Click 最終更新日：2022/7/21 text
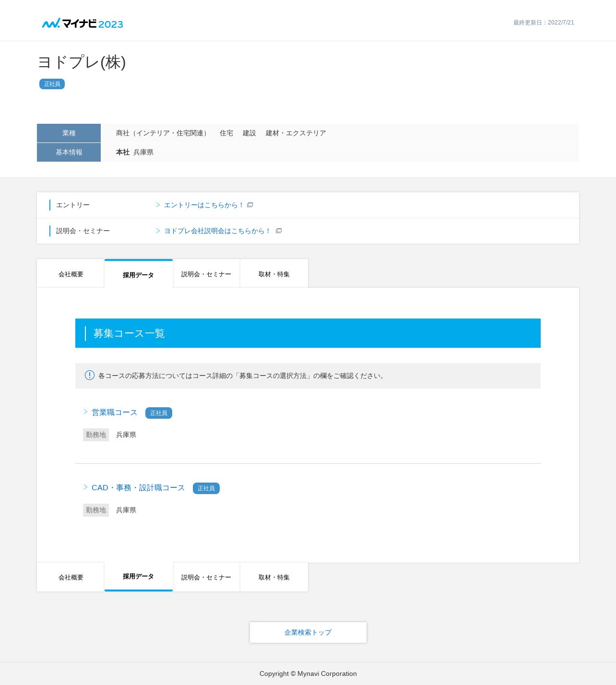The height and width of the screenshot is (685, 616). [544, 23]
